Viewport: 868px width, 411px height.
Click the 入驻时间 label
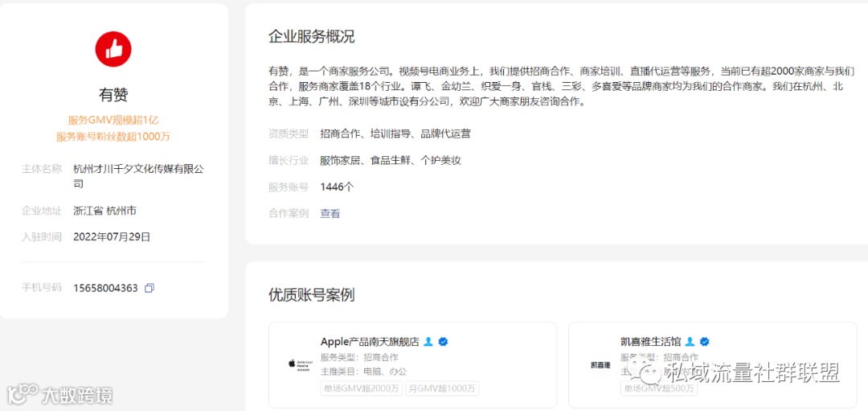[42, 237]
